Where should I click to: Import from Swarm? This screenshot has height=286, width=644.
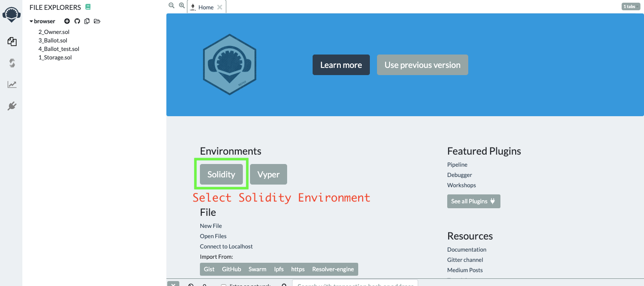[x=258, y=269]
